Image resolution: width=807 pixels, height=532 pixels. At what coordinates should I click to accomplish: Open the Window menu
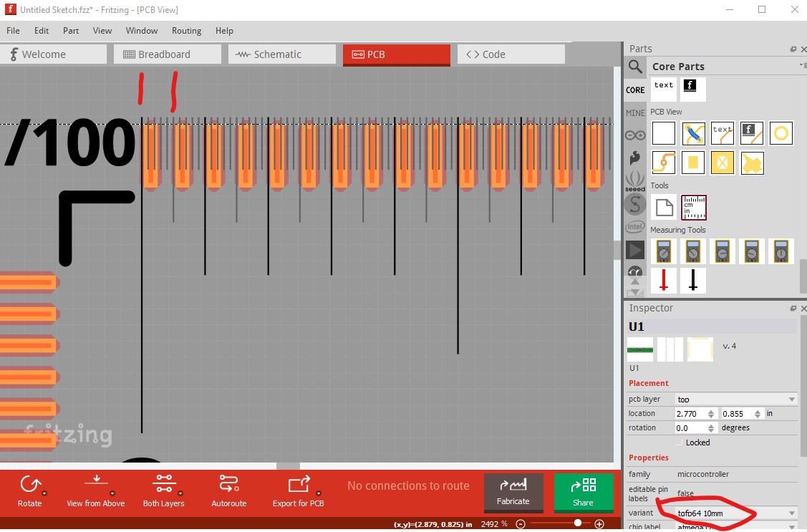pyautogui.click(x=142, y=31)
